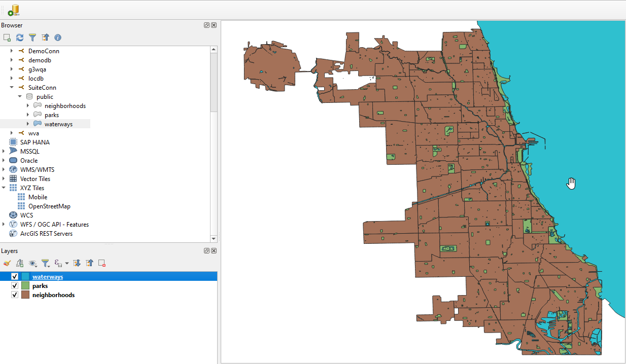Open the Layer Styling panel
Screen dimensions: 626x364
[7, 263]
